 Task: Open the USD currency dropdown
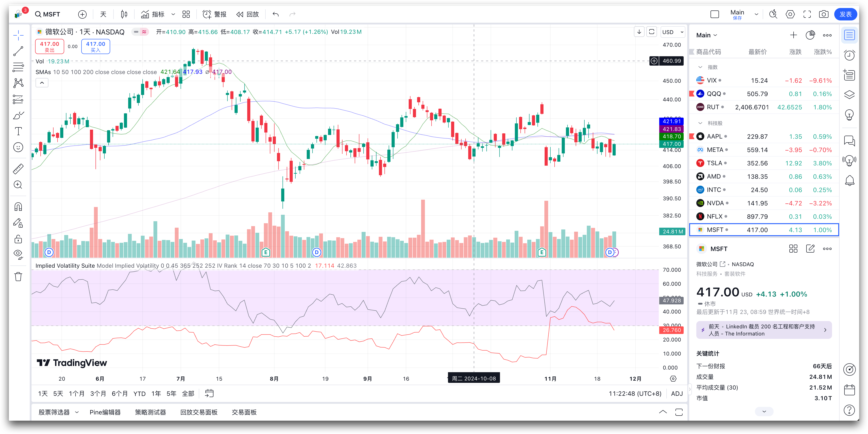coord(673,32)
